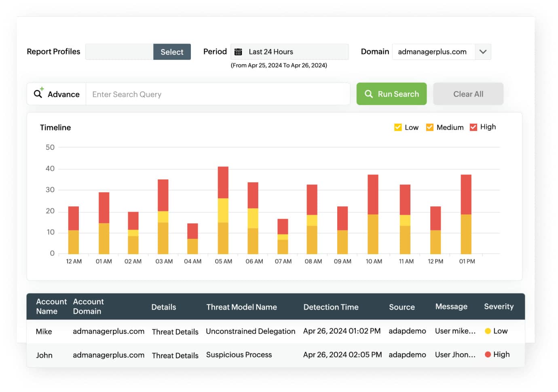The width and height of the screenshot is (558, 392).
Task: Click the red severity dot on John's row
Action: coord(489,354)
